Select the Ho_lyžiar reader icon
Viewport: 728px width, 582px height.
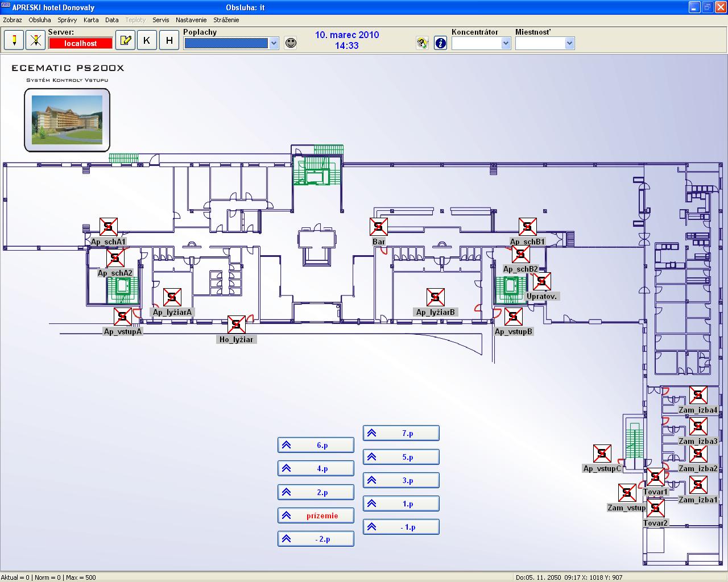pyautogui.click(x=237, y=325)
